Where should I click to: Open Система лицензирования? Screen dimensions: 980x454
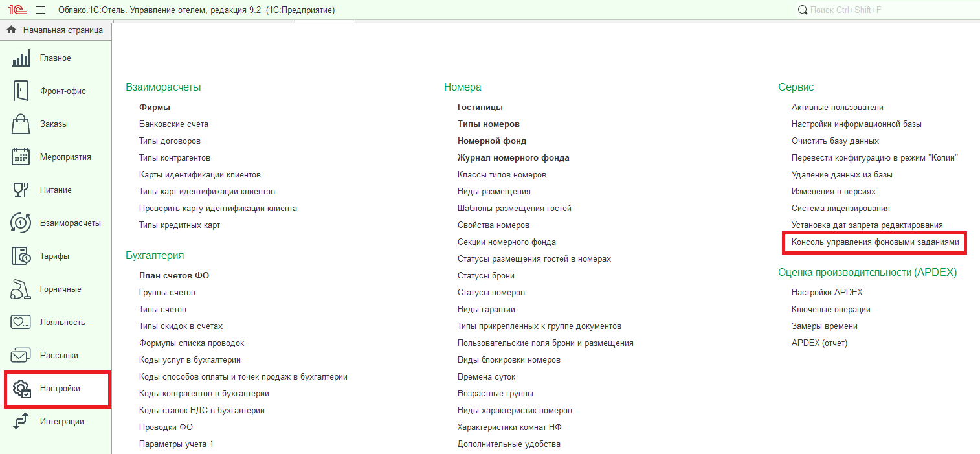(841, 208)
